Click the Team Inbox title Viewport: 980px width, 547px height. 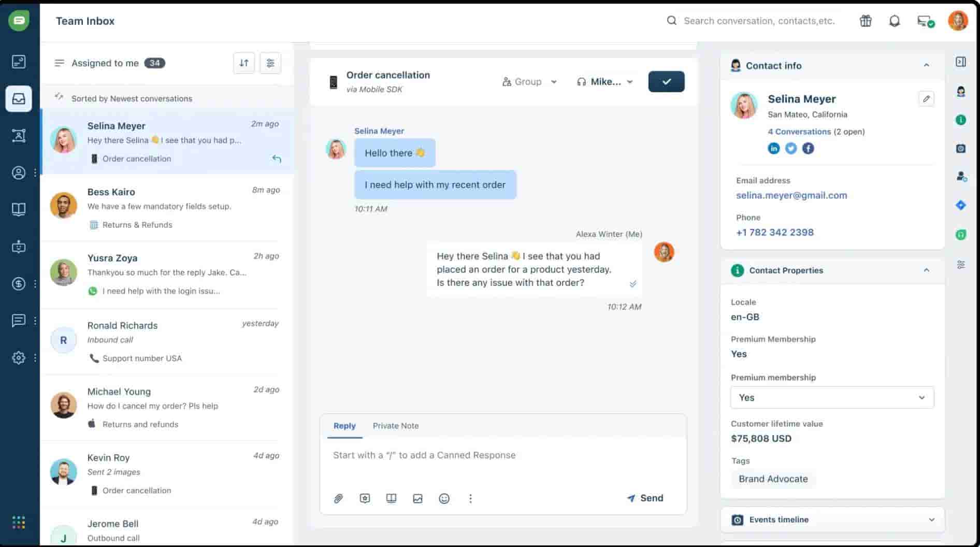[x=85, y=21]
